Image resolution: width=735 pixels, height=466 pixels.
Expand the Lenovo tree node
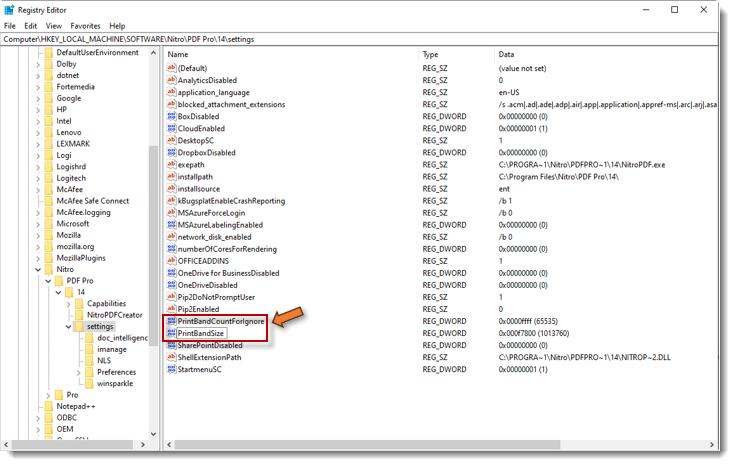[38, 133]
